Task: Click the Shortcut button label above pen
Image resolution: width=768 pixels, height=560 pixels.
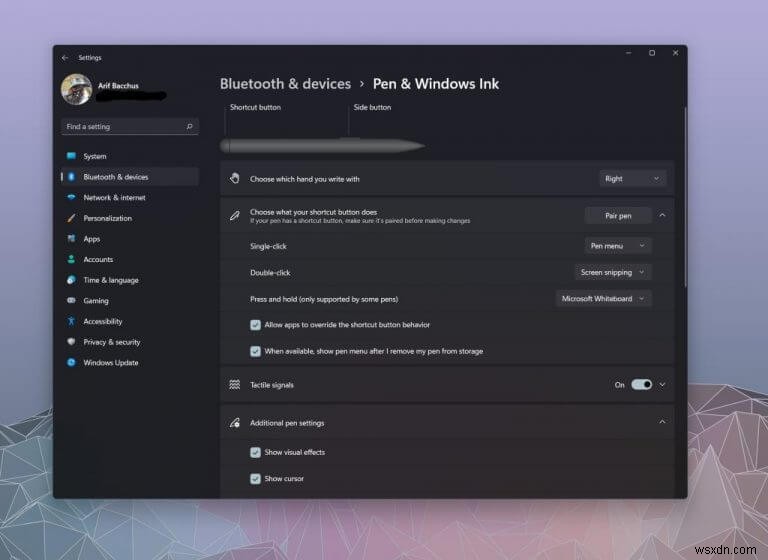Action: tap(255, 107)
